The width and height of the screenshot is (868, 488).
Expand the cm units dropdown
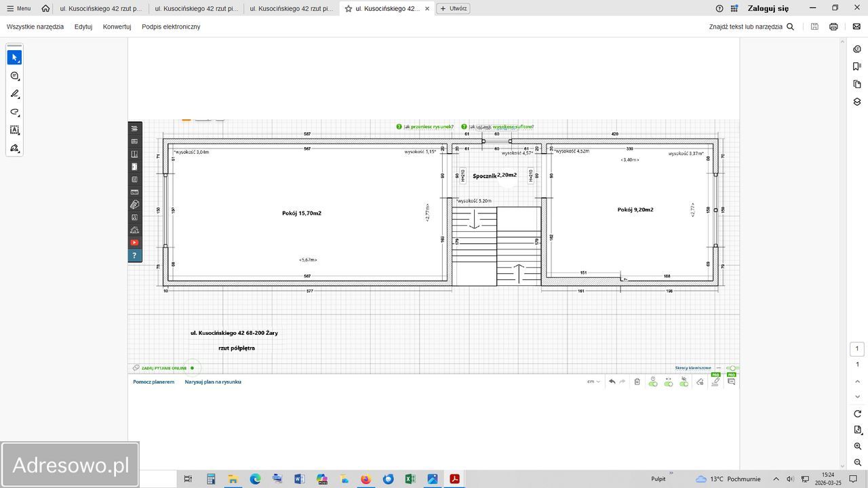point(593,382)
